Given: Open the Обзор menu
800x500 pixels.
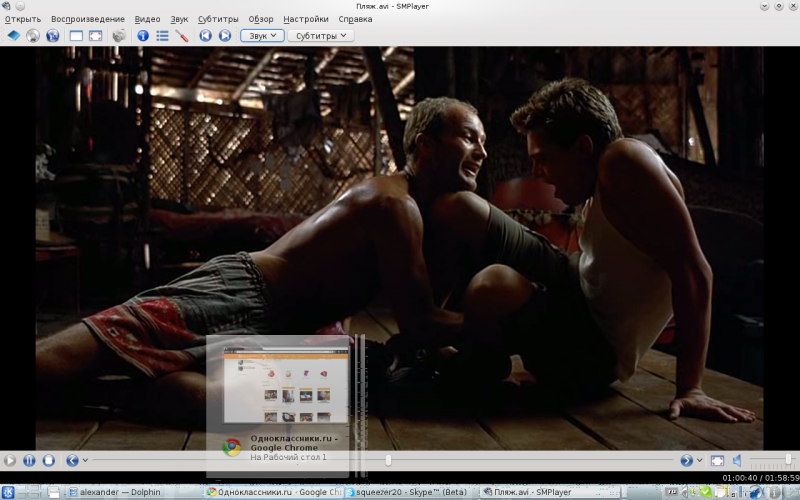Looking at the screenshot, I should tap(261, 19).
